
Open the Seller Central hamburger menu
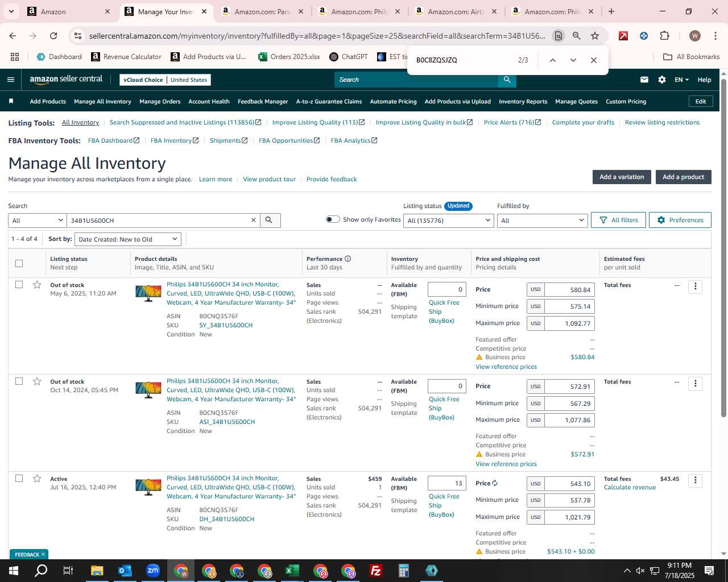coord(11,80)
